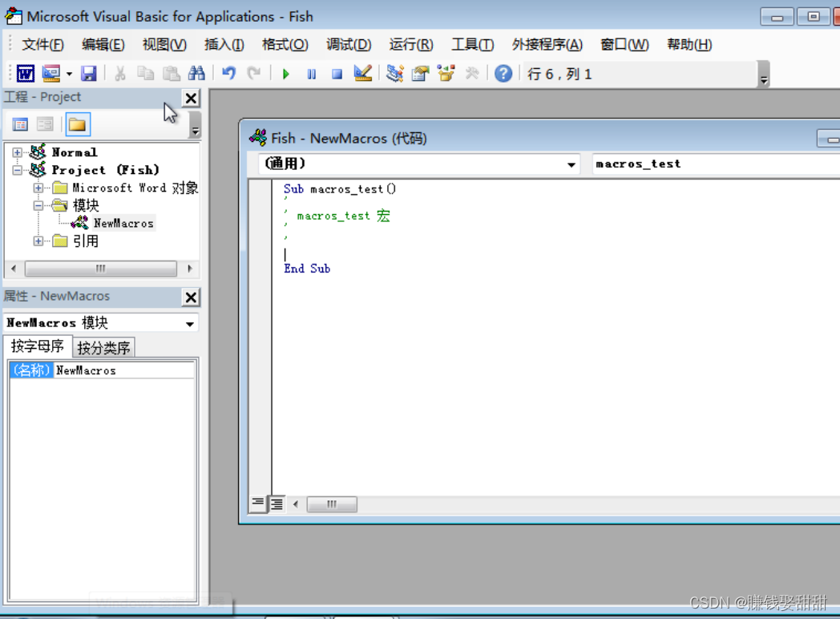
Task: Open the 格式(O) menu
Action: click(x=285, y=44)
